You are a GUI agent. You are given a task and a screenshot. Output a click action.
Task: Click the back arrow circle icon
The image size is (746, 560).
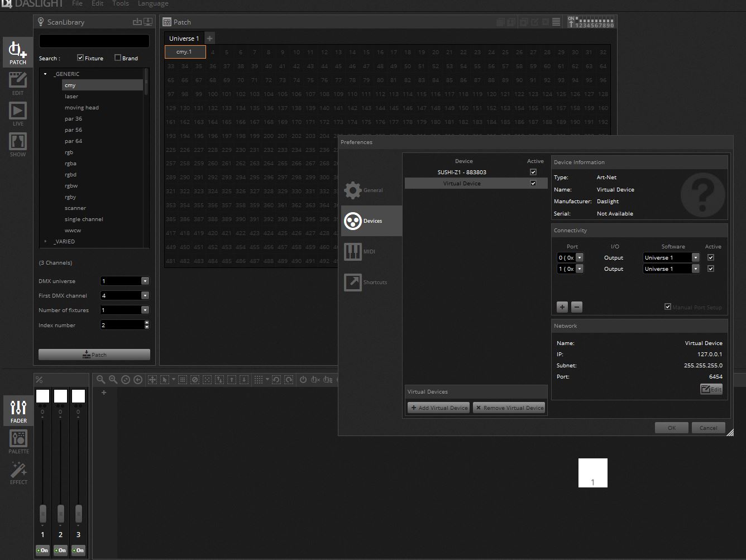pos(138,380)
